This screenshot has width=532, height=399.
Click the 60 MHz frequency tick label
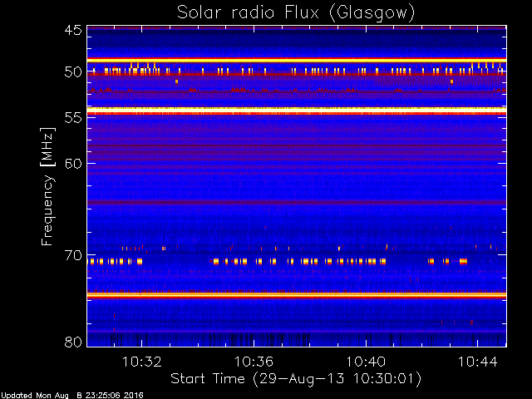click(73, 164)
